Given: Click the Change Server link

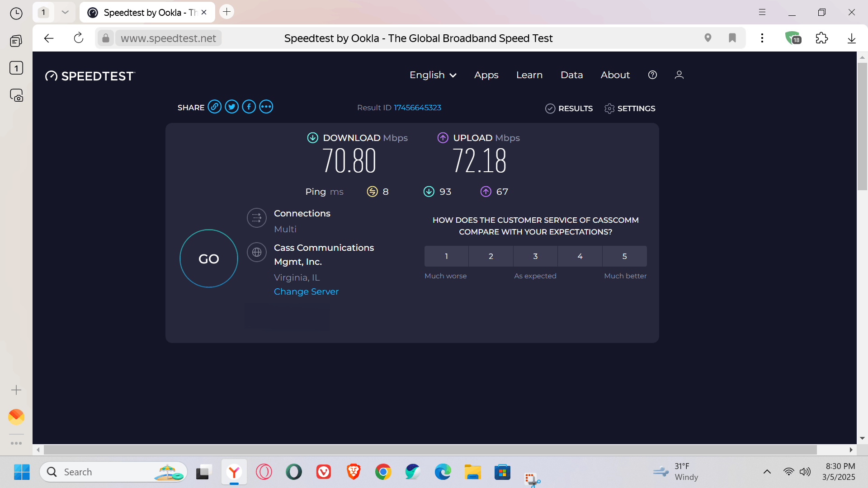Looking at the screenshot, I should pos(306,291).
